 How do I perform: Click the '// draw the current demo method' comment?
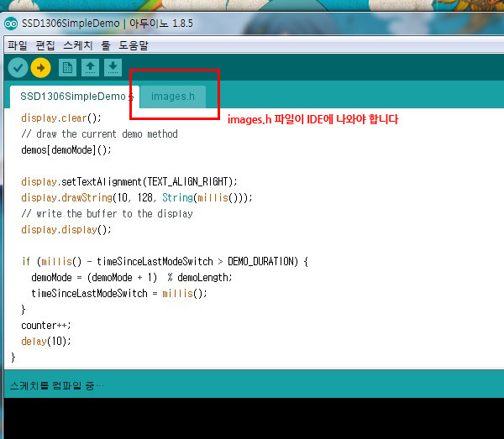pyautogui.click(x=99, y=134)
